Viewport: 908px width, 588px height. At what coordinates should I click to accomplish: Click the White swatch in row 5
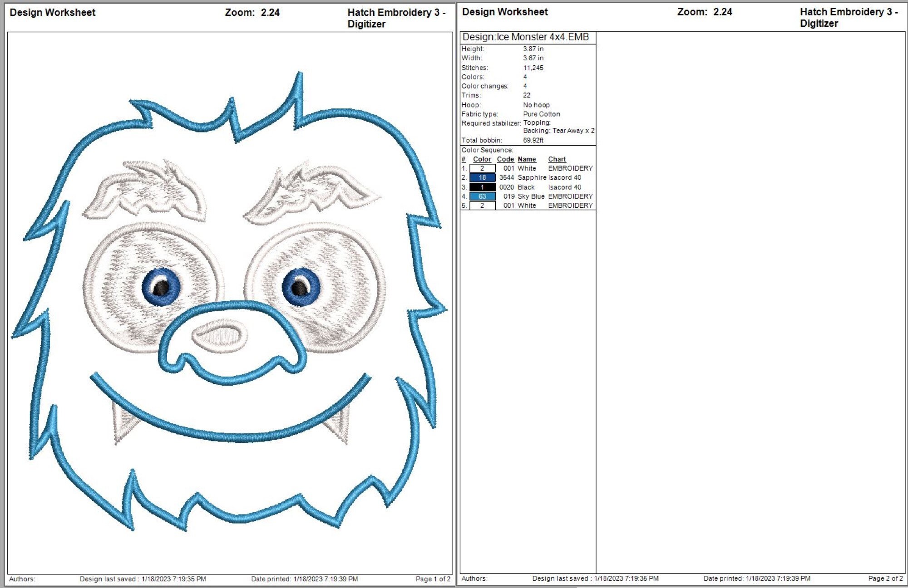(482, 206)
